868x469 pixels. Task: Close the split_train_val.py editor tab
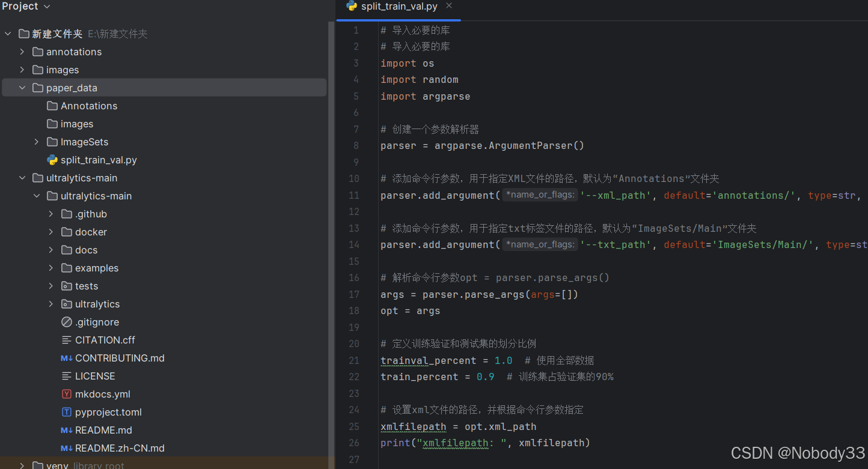(x=449, y=6)
